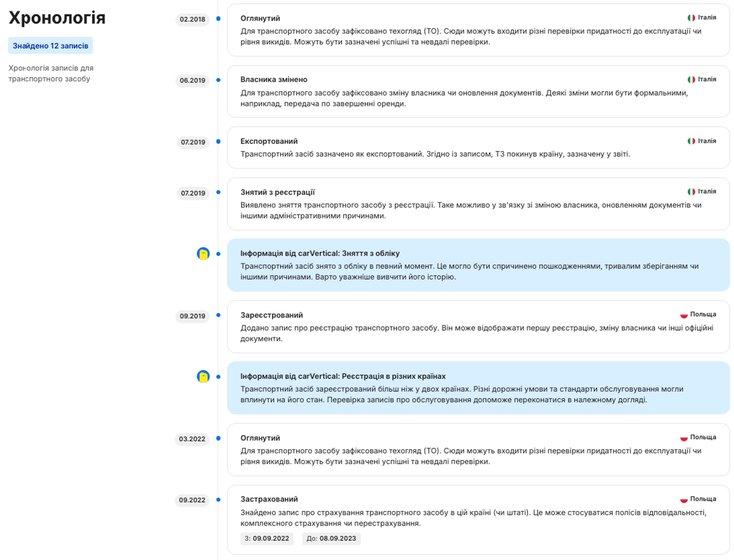Click the Italy flag on the 02.2018 Оглянутий record

(x=691, y=18)
